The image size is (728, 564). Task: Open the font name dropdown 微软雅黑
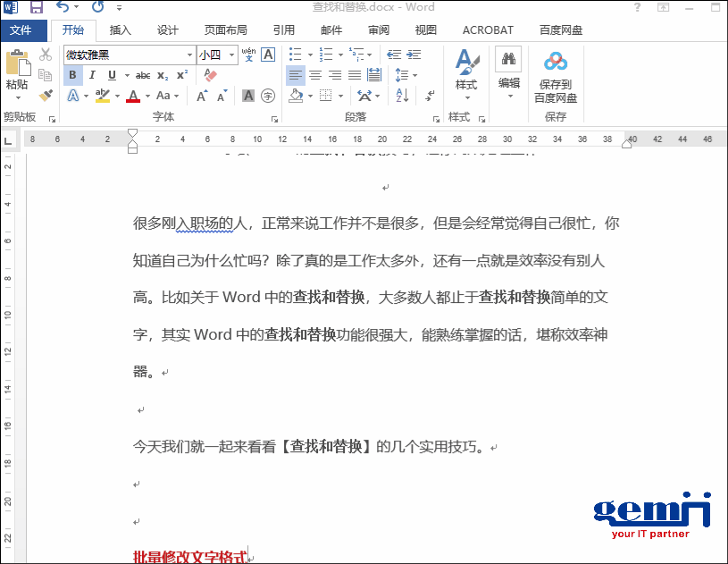point(189,55)
